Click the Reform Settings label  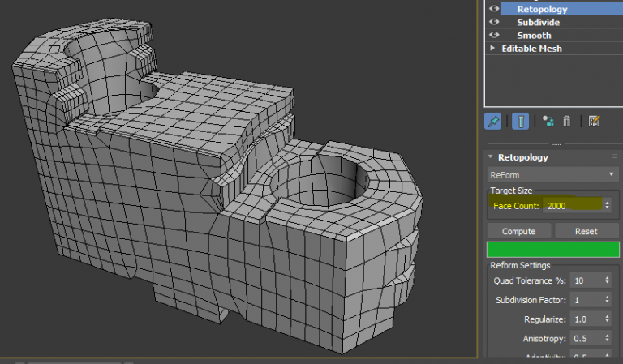[520, 265]
